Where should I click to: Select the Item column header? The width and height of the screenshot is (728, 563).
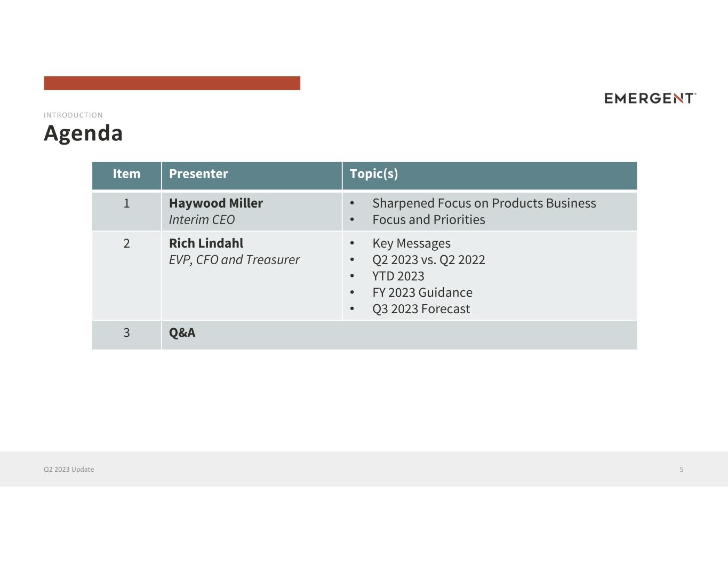(126, 174)
